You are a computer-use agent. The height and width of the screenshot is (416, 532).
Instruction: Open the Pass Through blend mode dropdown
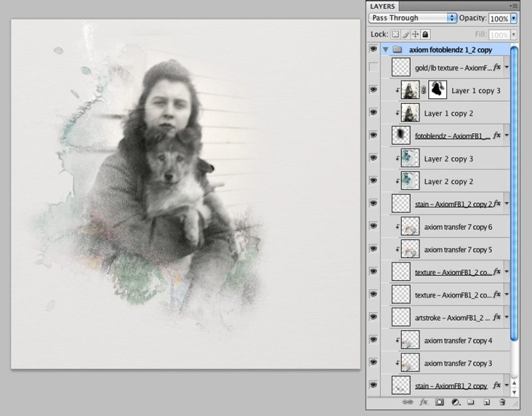click(x=413, y=18)
